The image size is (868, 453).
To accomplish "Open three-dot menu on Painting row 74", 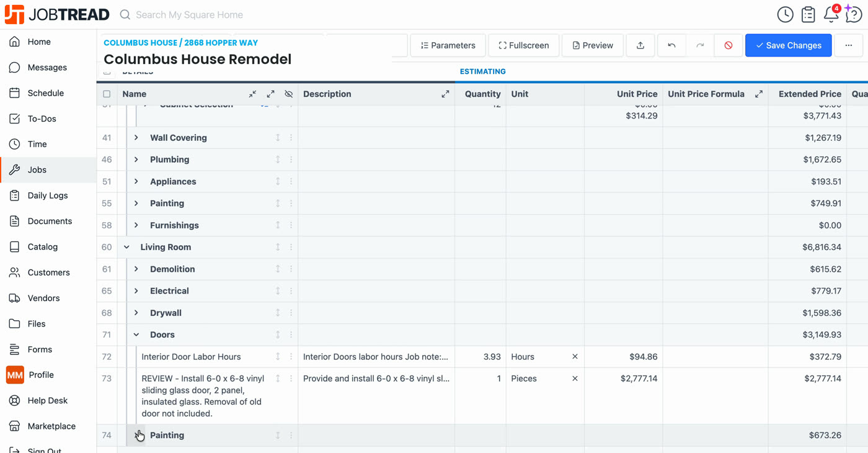I will click(x=291, y=436).
